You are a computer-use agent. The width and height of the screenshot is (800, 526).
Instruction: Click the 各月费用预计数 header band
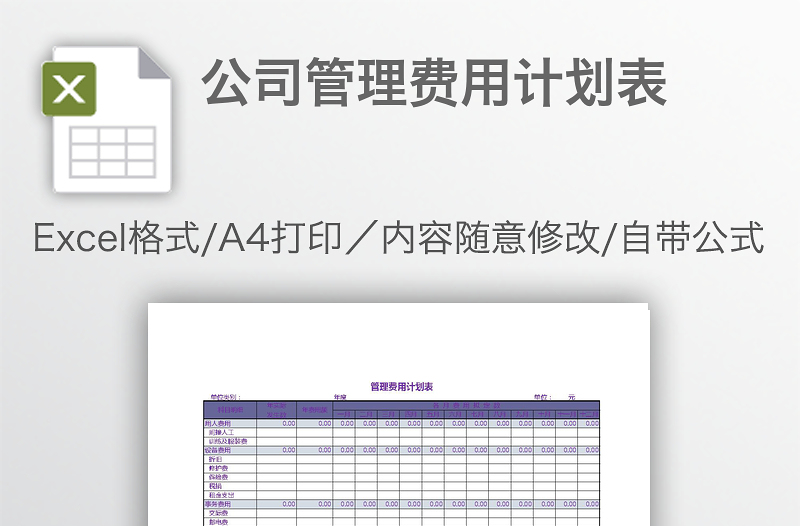point(466,405)
